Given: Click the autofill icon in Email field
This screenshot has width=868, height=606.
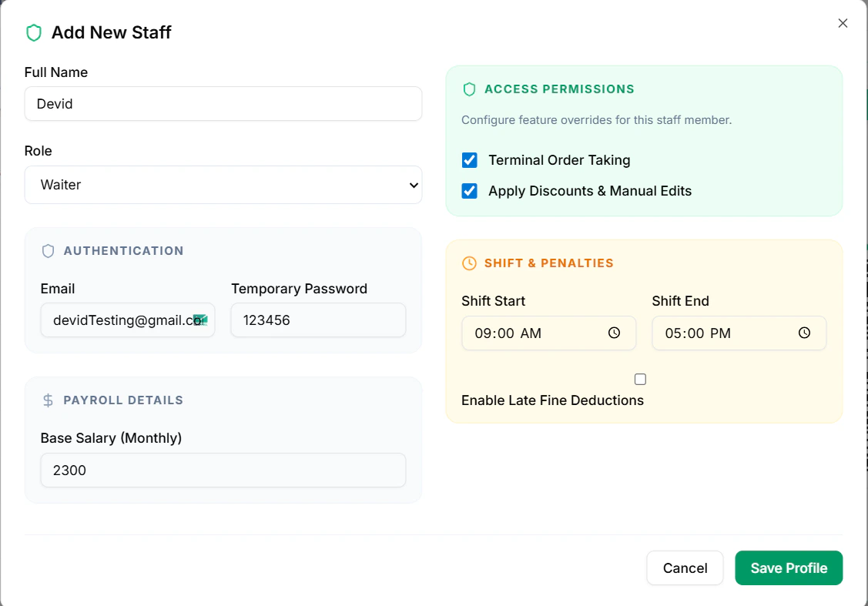Looking at the screenshot, I should tap(200, 320).
